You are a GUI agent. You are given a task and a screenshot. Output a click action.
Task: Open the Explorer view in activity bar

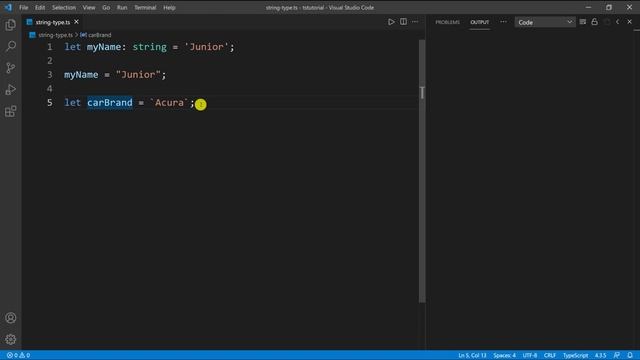click(x=11, y=25)
